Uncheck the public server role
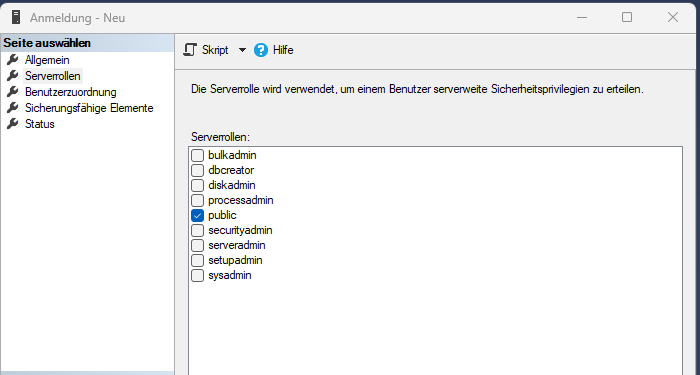The width and height of the screenshot is (700, 375). click(x=197, y=216)
